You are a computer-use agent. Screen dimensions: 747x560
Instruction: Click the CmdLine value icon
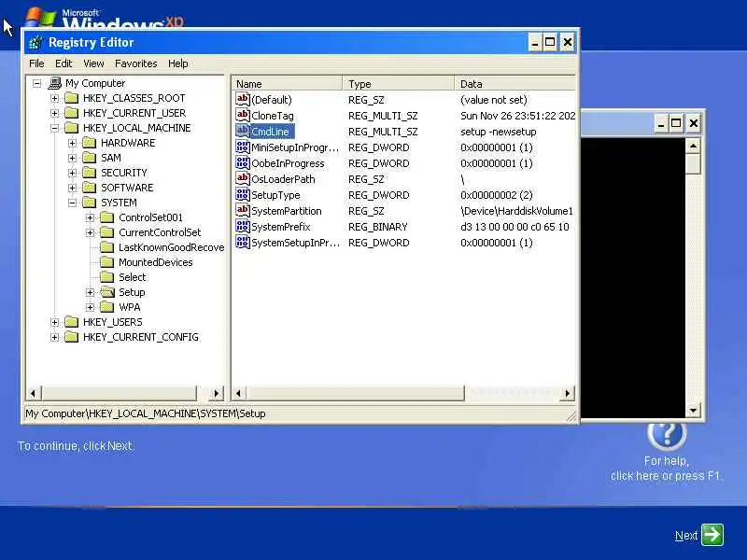click(243, 131)
